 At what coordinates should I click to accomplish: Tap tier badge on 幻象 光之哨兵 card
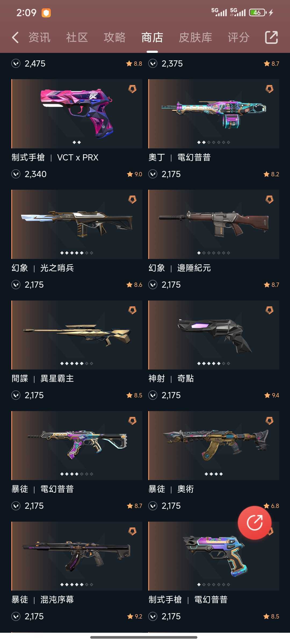click(x=132, y=199)
